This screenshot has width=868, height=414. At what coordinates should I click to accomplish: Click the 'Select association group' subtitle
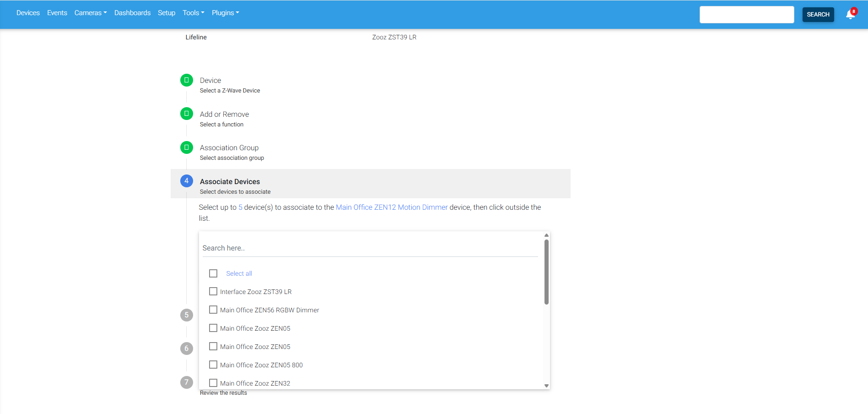[x=232, y=158]
